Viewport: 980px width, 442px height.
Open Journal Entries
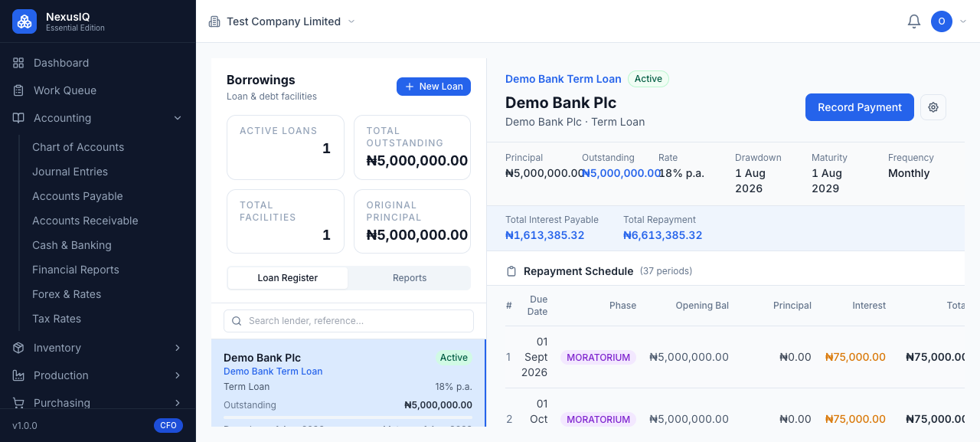[70, 172]
